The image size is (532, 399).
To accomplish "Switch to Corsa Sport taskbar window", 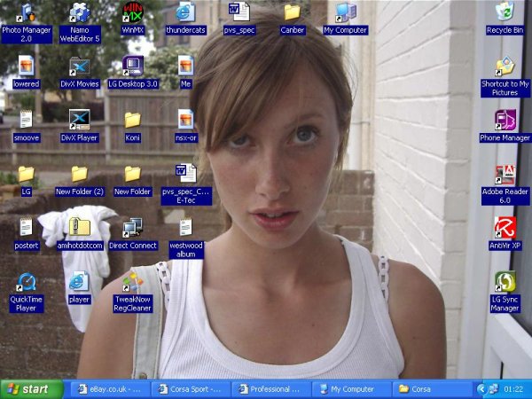I will point(190,388).
